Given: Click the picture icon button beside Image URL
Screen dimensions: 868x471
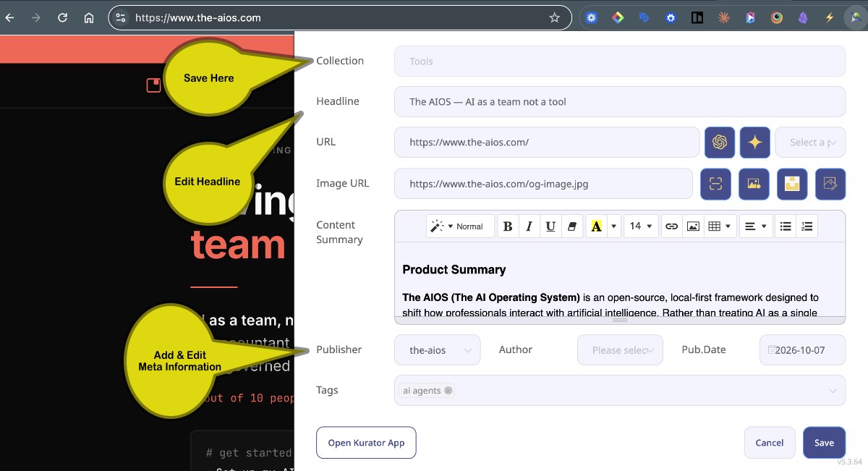Looking at the screenshot, I should pos(754,184).
